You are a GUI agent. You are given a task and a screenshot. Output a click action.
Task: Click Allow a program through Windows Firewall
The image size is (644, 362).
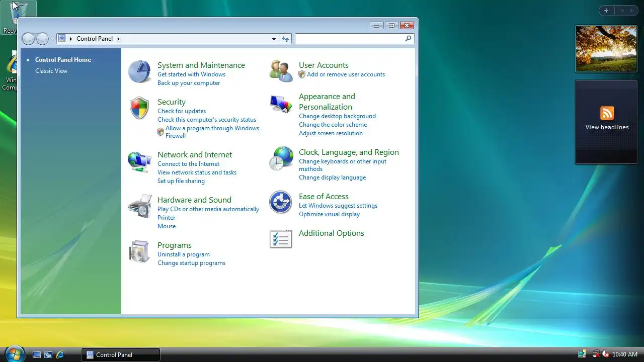click(x=212, y=132)
